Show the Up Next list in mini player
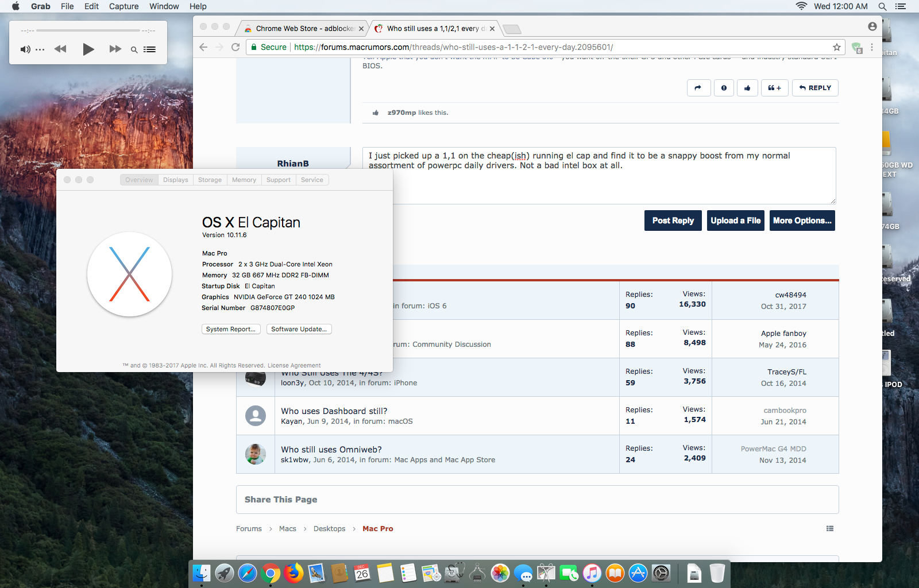919x588 pixels. click(x=150, y=49)
